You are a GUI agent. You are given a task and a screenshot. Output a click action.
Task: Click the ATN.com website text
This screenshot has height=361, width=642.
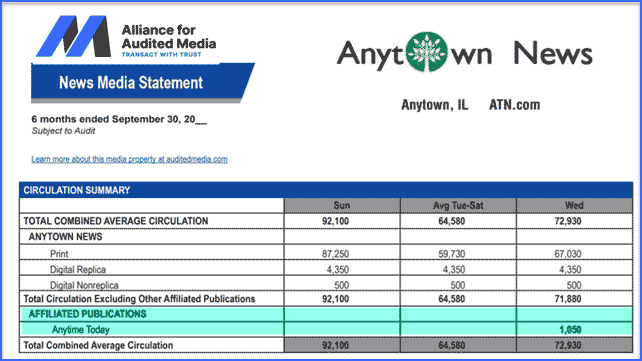(x=515, y=105)
